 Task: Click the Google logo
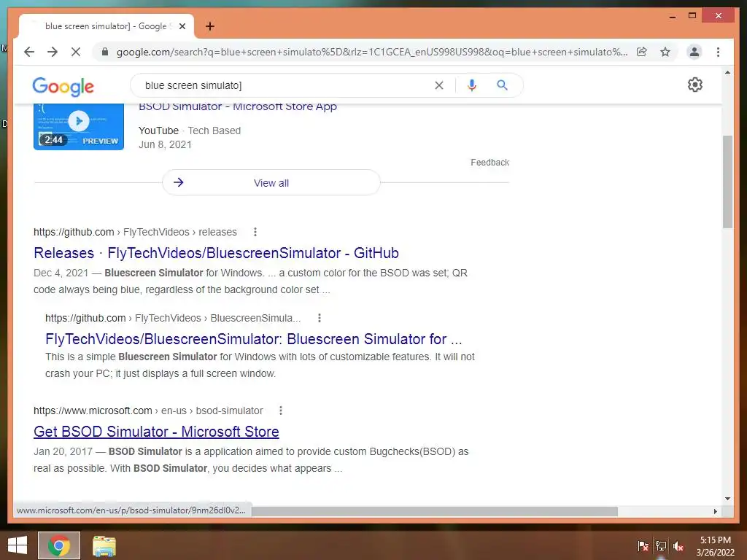click(63, 87)
